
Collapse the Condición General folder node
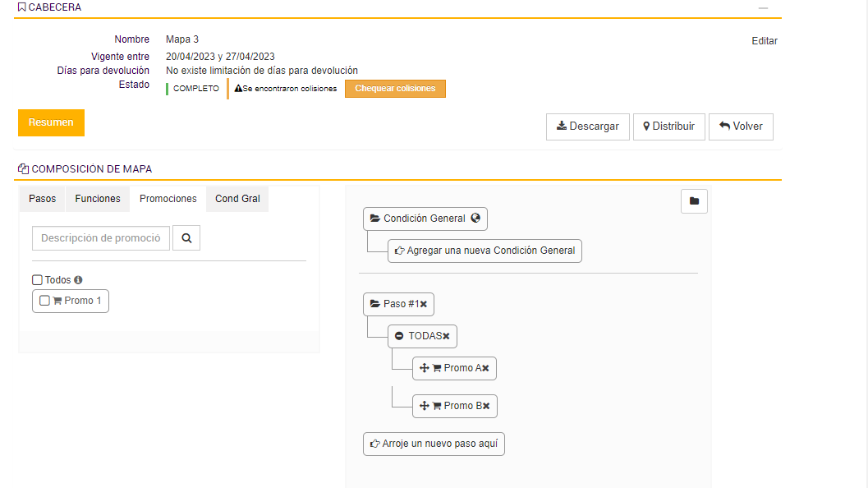(x=374, y=219)
